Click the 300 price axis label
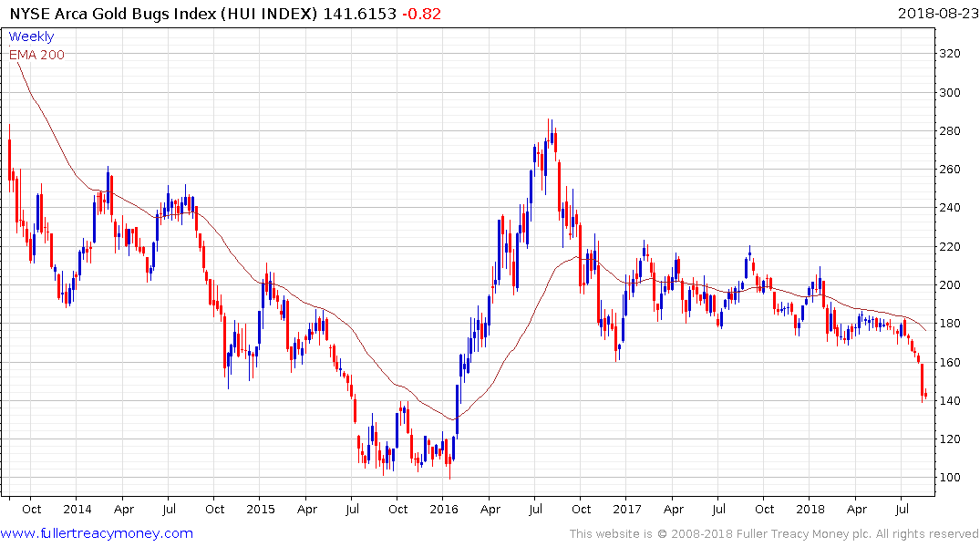This screenshot has width=980, height=547. pos(950,92)
